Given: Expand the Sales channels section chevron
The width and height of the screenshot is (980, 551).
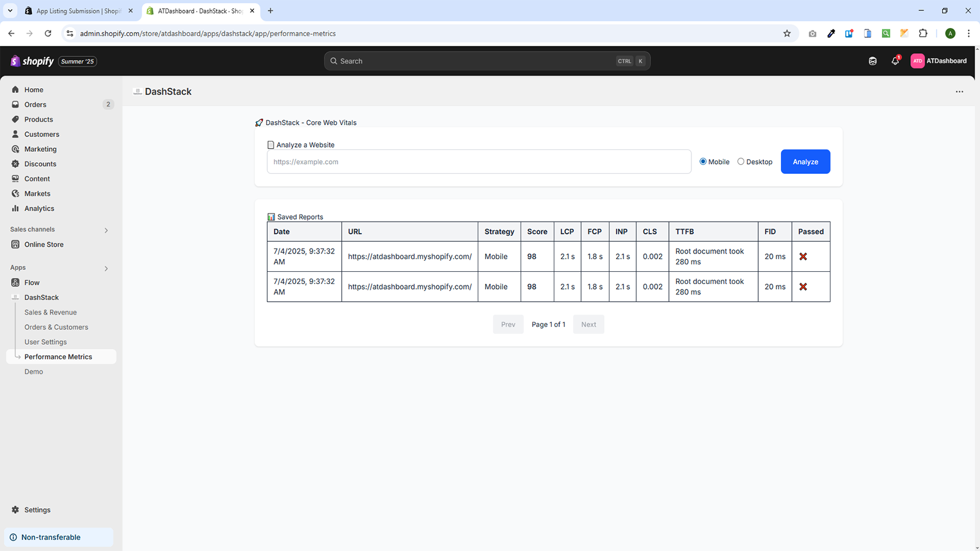Looking at the screenshot, I should pos(106,230).
